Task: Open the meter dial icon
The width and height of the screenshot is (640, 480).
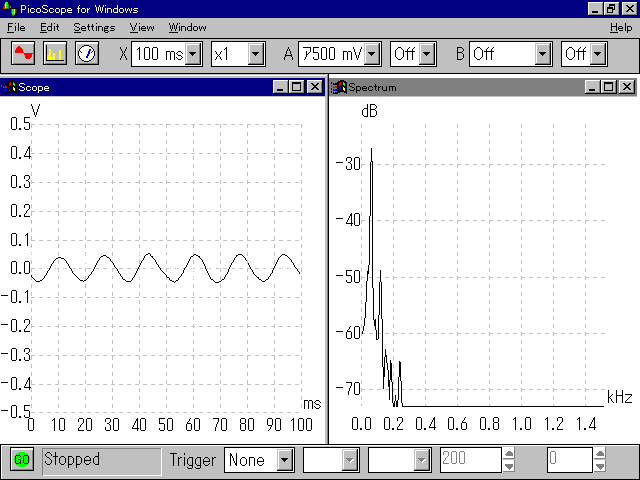Action: tap(87, 53)
